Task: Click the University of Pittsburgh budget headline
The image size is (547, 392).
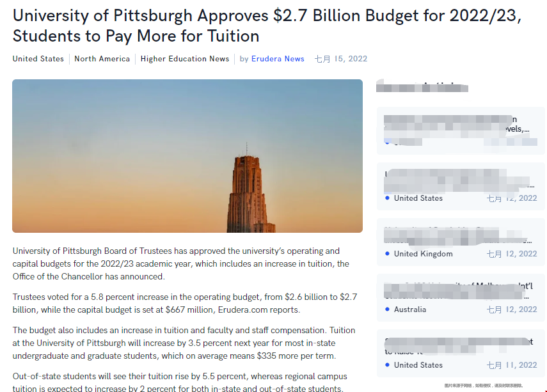Action: [267, 26]
